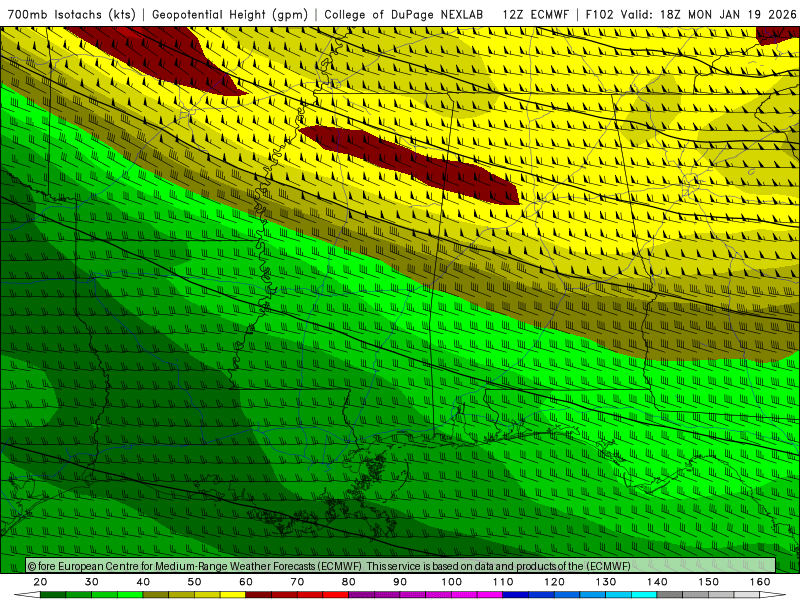Click the bright red colorbar swatch just left of the purple swatch
This screenshot has height=600, width=800.
point(336,595)
